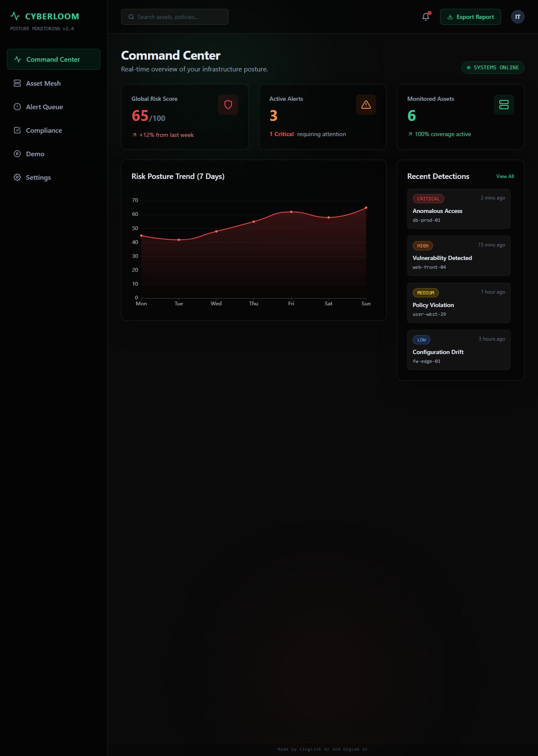Open the notifications bell

click(x=426, y=17)
